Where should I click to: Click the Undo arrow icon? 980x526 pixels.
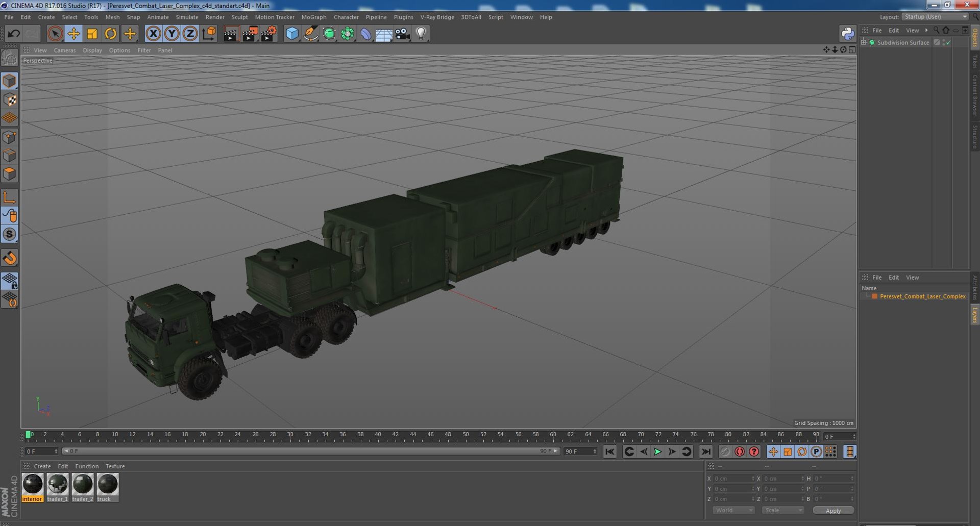click(x=14, y=34)
